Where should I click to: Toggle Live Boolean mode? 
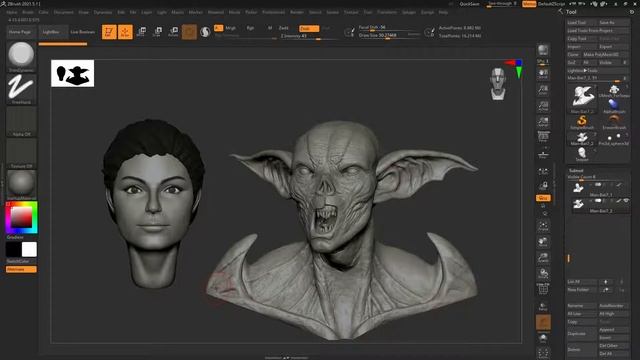82,32
